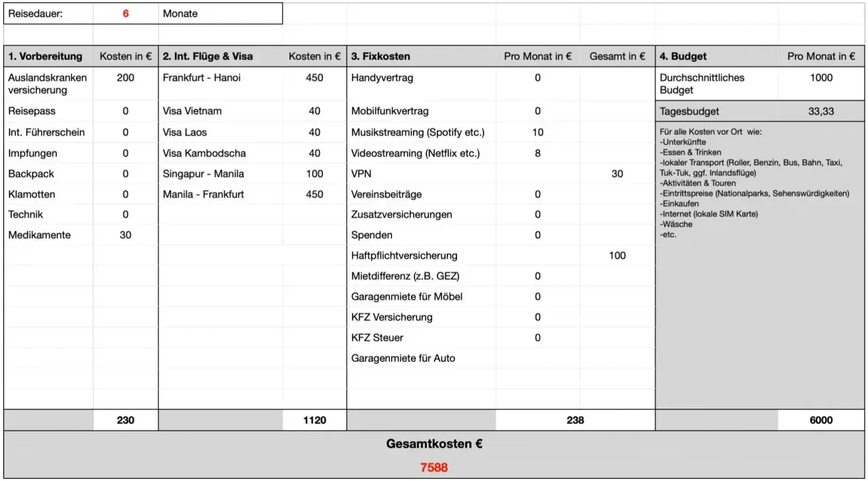Select the Technik cell

click(48, 214)
